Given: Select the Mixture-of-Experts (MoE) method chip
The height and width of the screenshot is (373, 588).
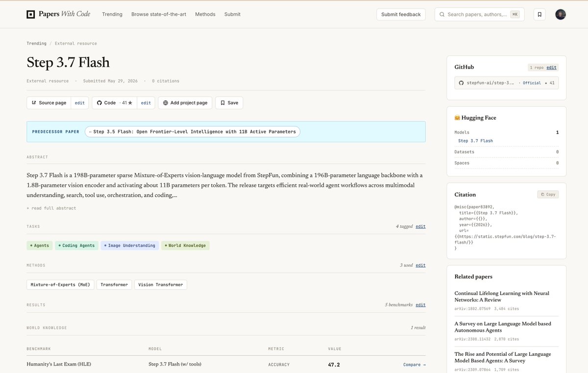Looking at the screenshot, I should (x=60, y=285).
